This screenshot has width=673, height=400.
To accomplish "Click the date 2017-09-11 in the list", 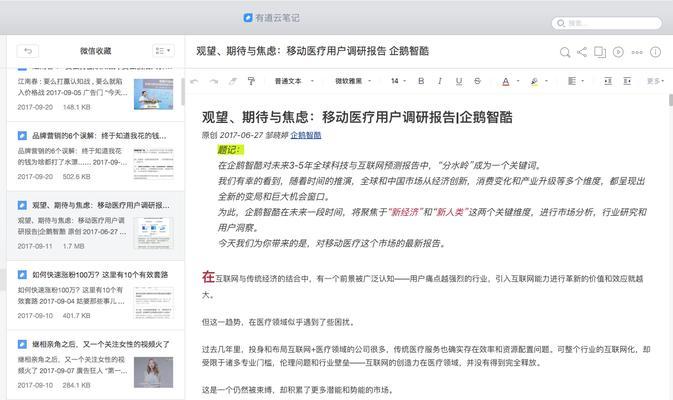I will click(35, 246).
